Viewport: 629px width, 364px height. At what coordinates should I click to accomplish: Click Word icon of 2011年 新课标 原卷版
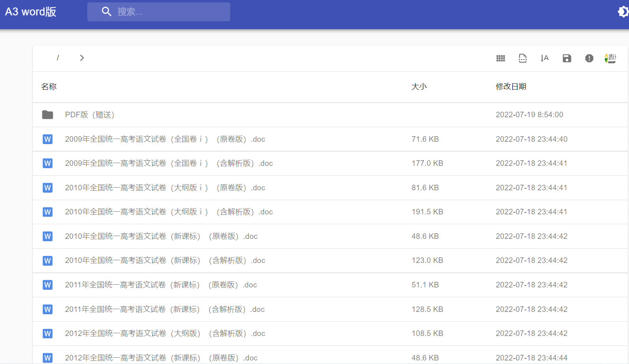[x=48, y=285]
